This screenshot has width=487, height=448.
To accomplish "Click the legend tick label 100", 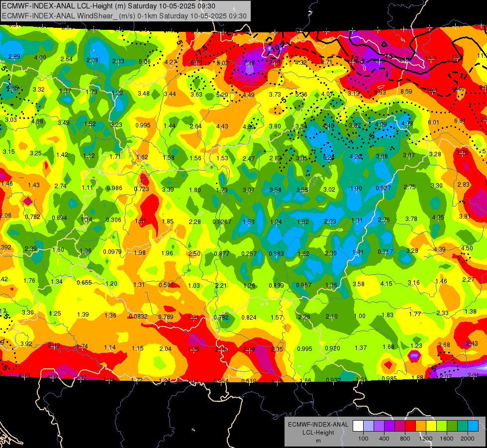I will pyautogui.click(x=363, y=439).
